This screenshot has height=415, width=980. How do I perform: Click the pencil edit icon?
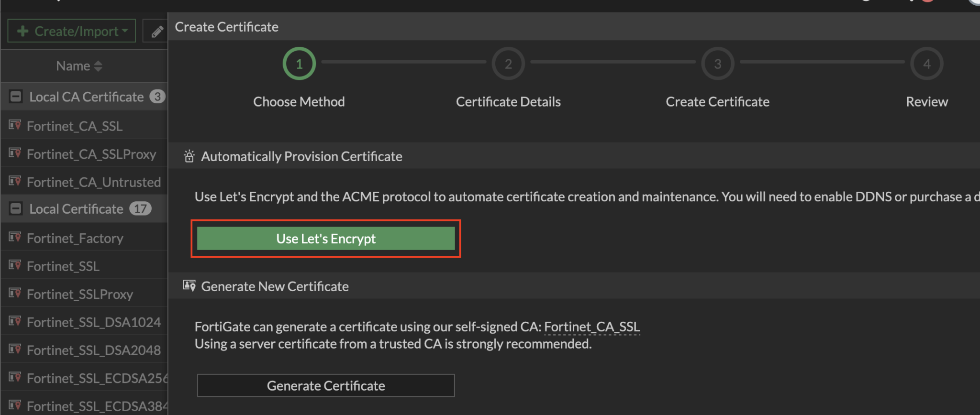[156, 32]
